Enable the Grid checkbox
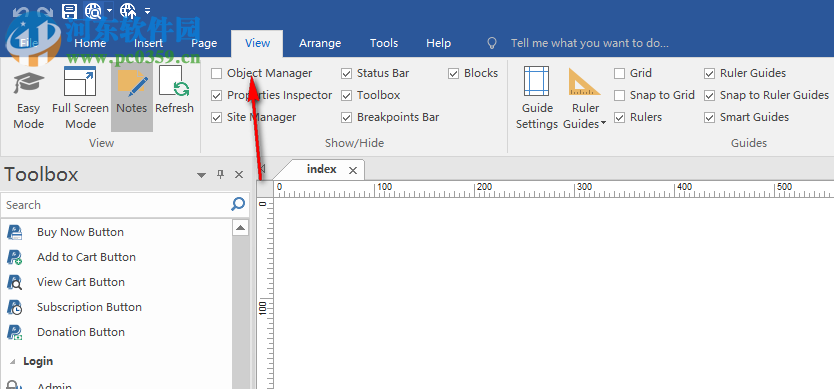The width and height of the screenshot is (834, 389). click(x=619, y=73)
